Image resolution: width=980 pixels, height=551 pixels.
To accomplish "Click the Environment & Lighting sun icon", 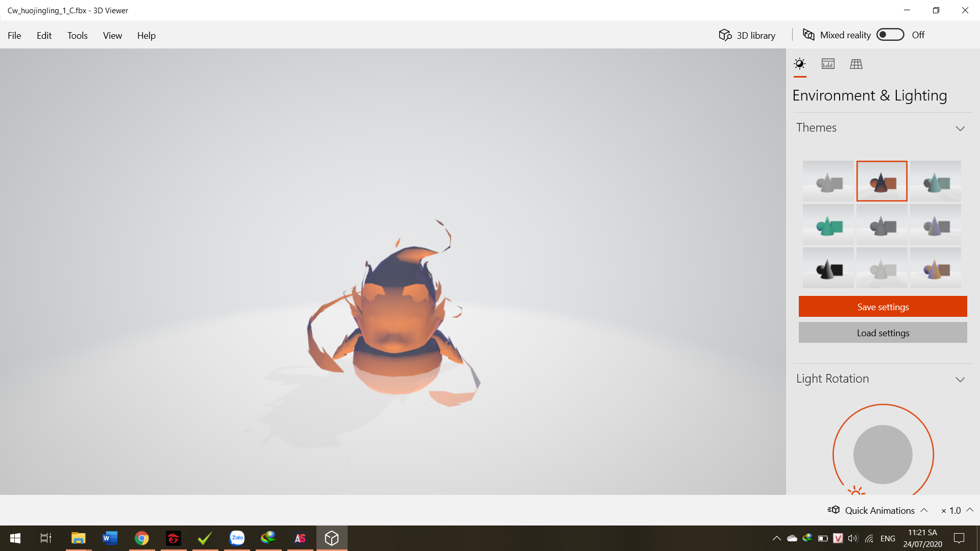I will pos(800,64).
